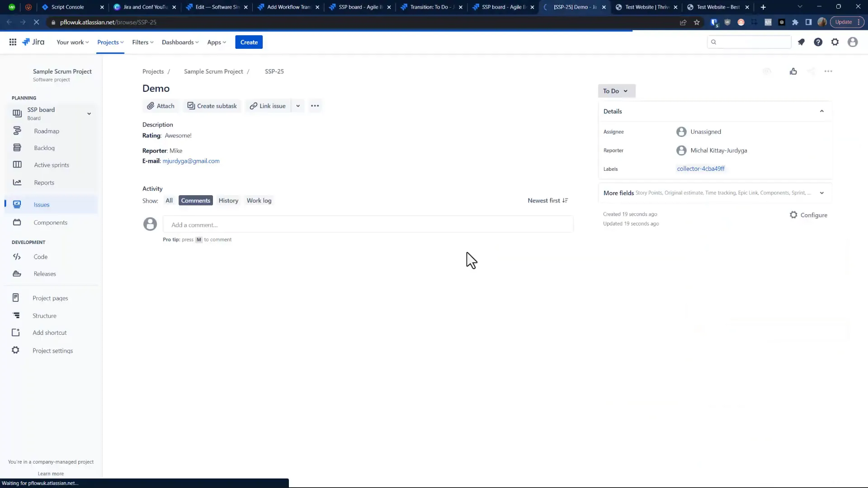Open the Help question mark icon
The height and width of the screenshot is (488, 868).
(x=818, y=42)
